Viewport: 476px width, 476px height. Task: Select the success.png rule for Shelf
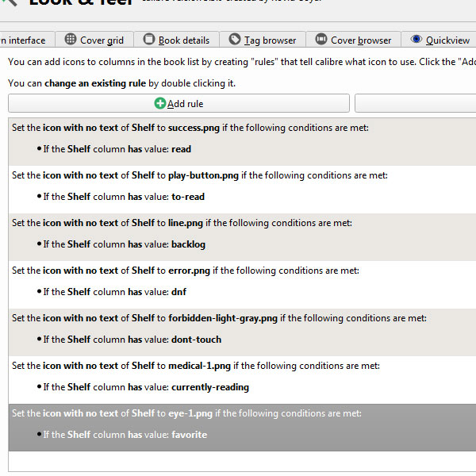[x=242, y=142]
